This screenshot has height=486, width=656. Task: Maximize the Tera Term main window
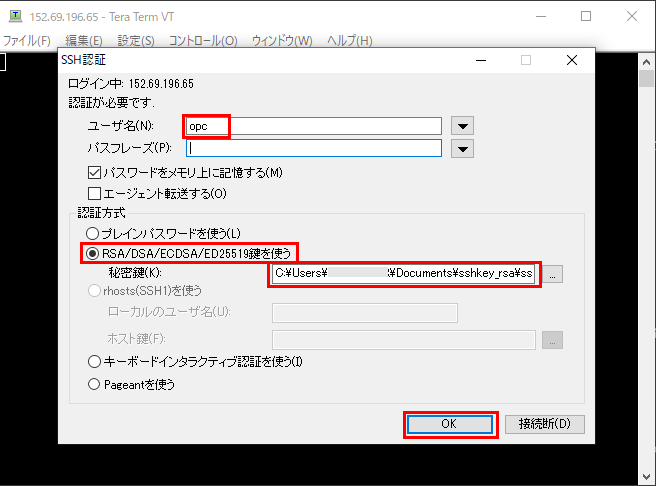pos(586,16)
